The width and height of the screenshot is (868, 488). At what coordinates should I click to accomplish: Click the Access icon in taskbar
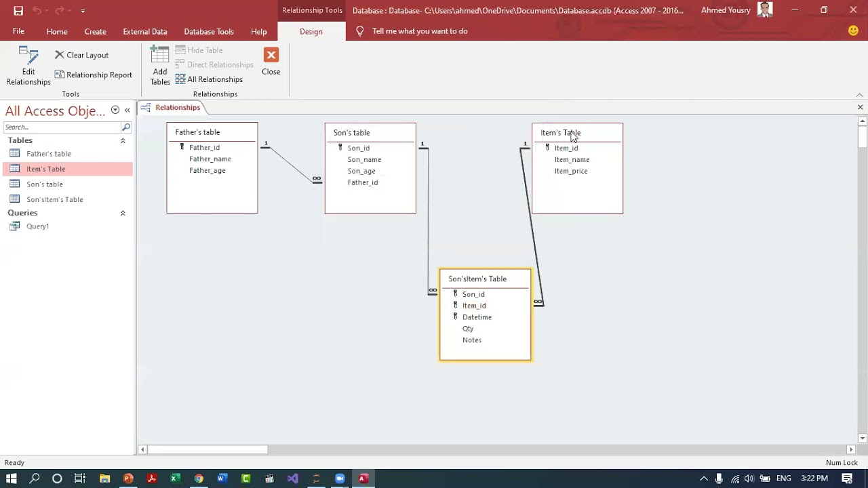363,479
